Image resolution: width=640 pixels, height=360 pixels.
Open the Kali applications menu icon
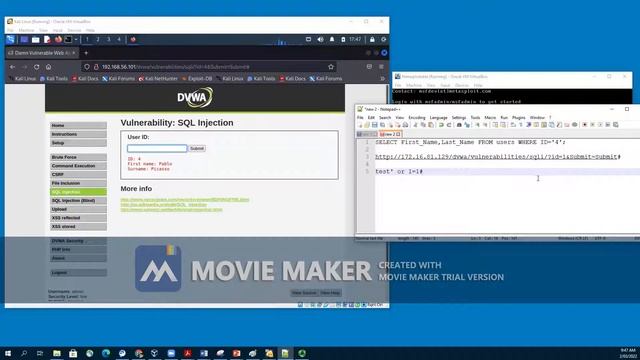pos(11,40)
